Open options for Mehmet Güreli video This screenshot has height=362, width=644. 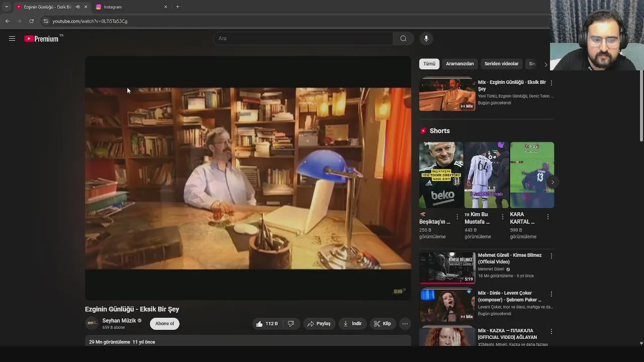click(551, 256)
